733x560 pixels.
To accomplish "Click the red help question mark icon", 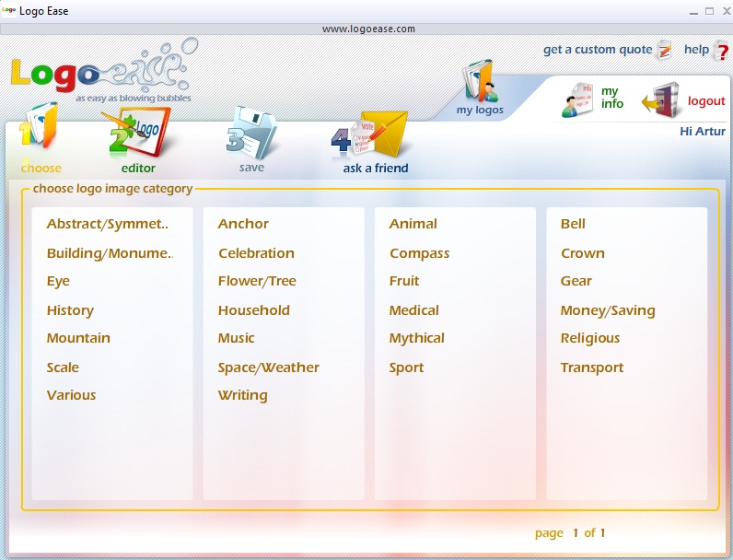I will [721, 52].
